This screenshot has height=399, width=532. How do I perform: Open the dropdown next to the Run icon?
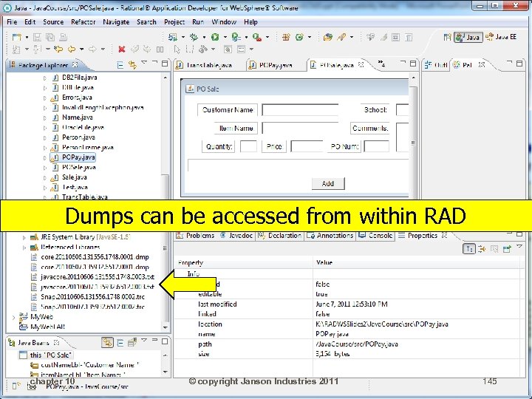tap(225, 38)
